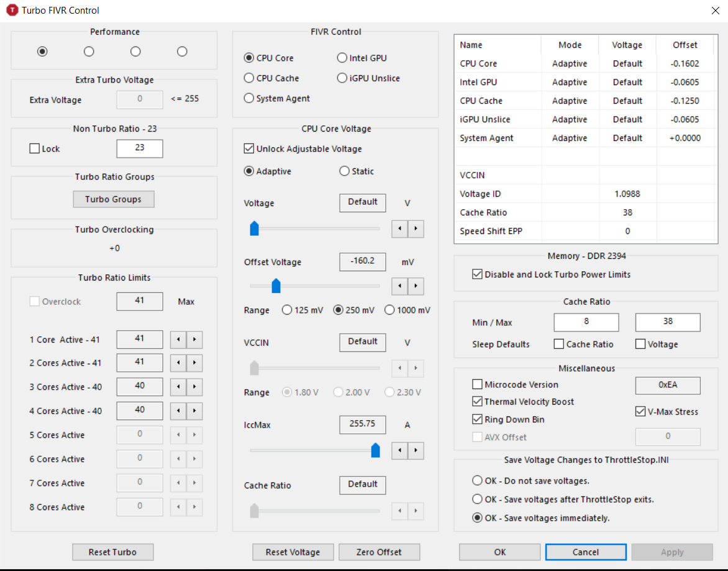Choose Adaptive voltage mode
728x571 pixels.
pyautogui.click(x=268, y=171)
